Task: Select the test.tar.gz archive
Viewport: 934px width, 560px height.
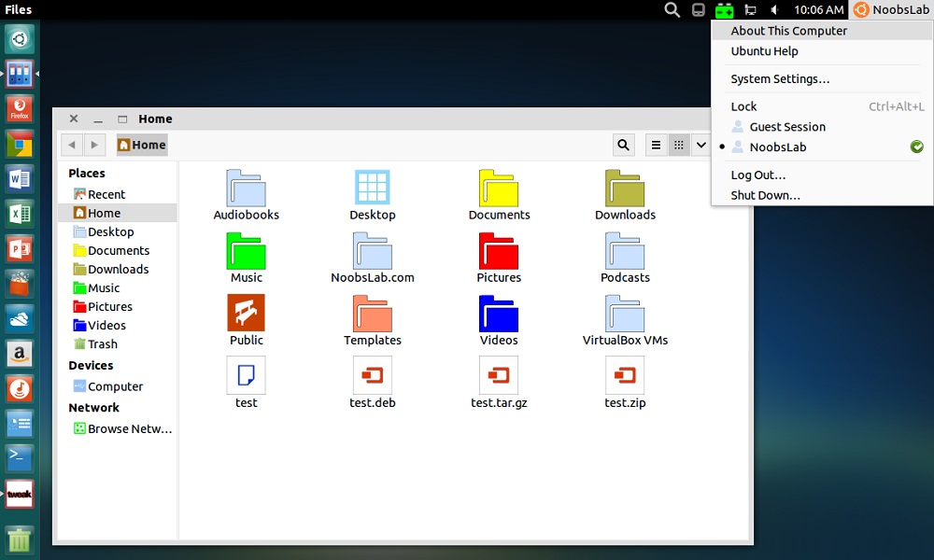Action: [499, 375]
